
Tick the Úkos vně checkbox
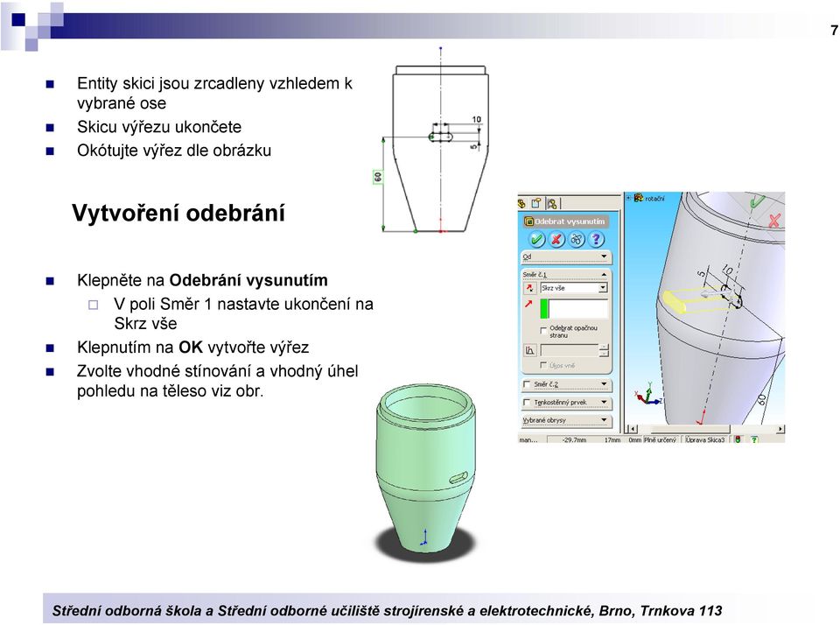[543, 365]
